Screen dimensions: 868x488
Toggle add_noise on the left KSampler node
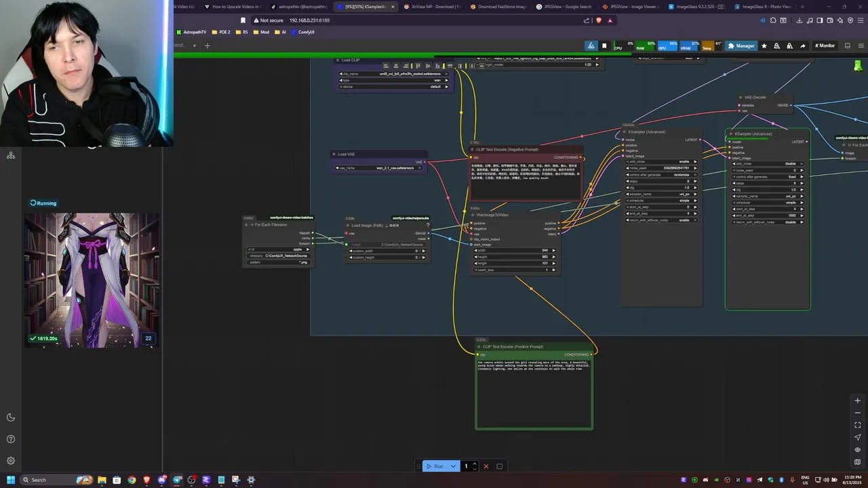[x=660, y=161]
